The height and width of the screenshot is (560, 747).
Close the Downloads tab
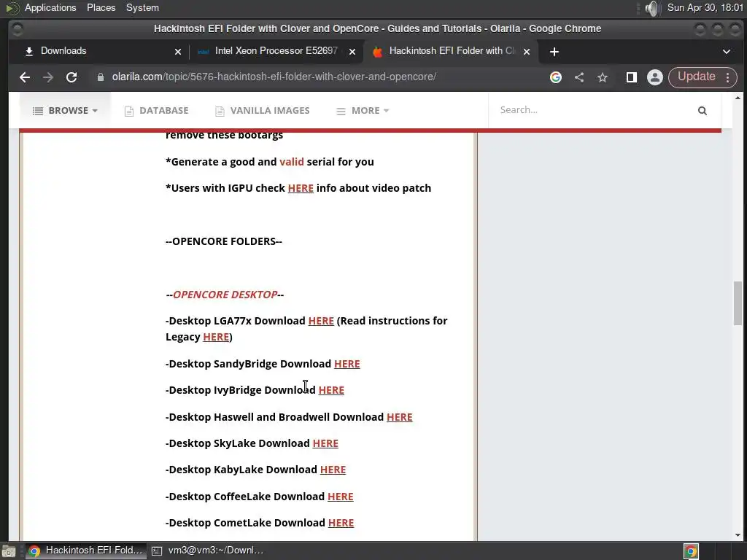click(x=178, y=52)
